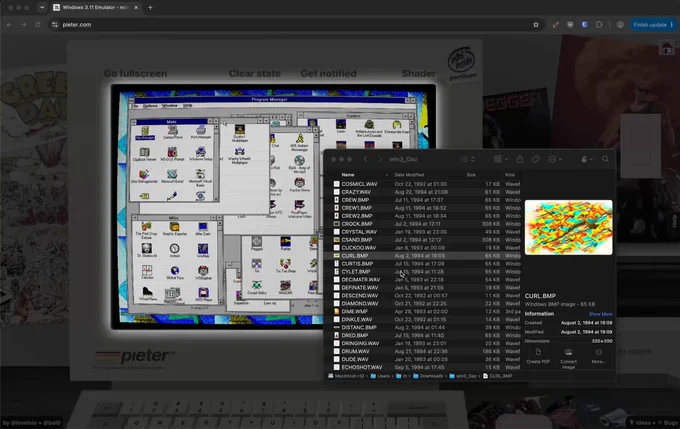Click Finder share icon

point(520,159)
